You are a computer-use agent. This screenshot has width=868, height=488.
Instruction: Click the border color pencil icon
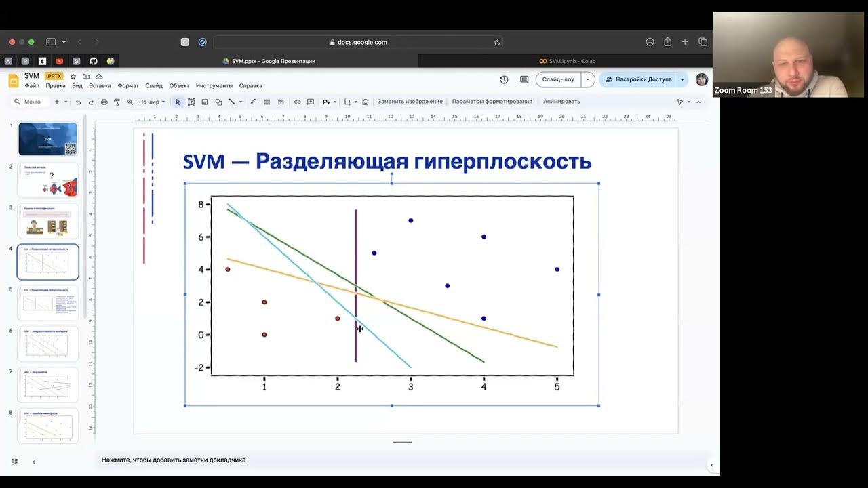[x=253, y=102]
